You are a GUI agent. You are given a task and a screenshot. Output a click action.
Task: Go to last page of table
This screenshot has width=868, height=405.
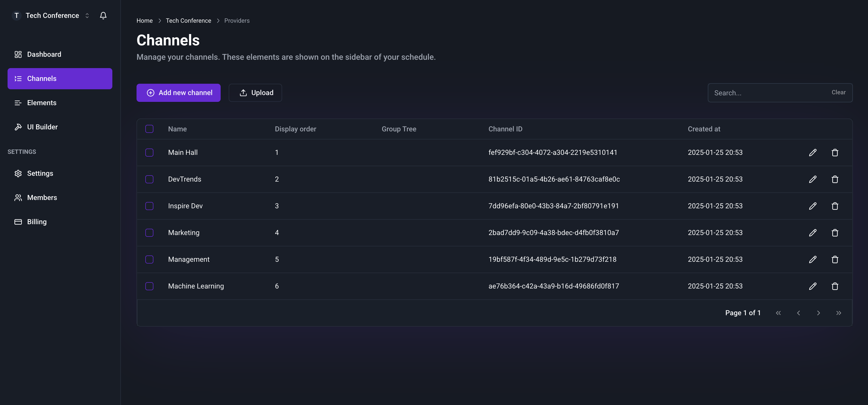click(x=838, y=313)
